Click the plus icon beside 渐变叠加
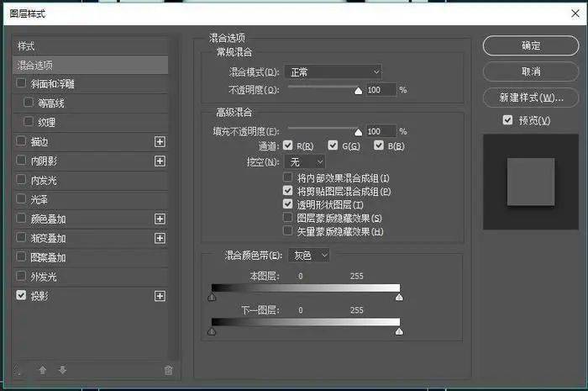The image size is (588, 391). [x=160, y=238]
